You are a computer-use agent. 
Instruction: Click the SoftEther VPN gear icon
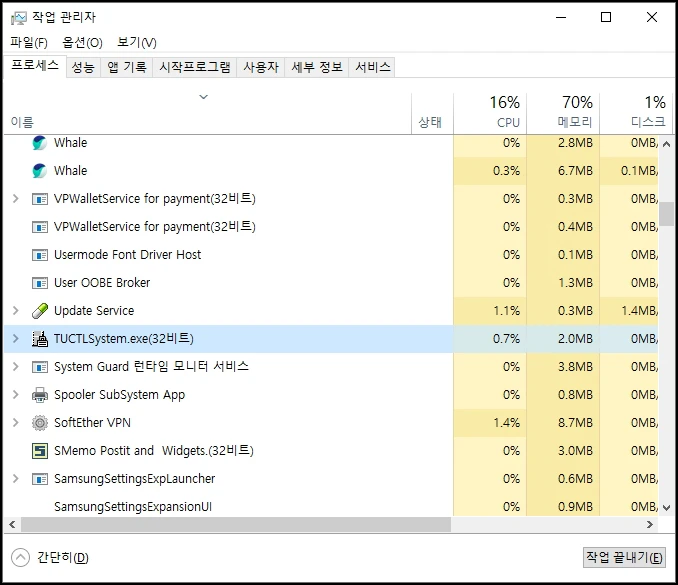(x=40, y=423)
